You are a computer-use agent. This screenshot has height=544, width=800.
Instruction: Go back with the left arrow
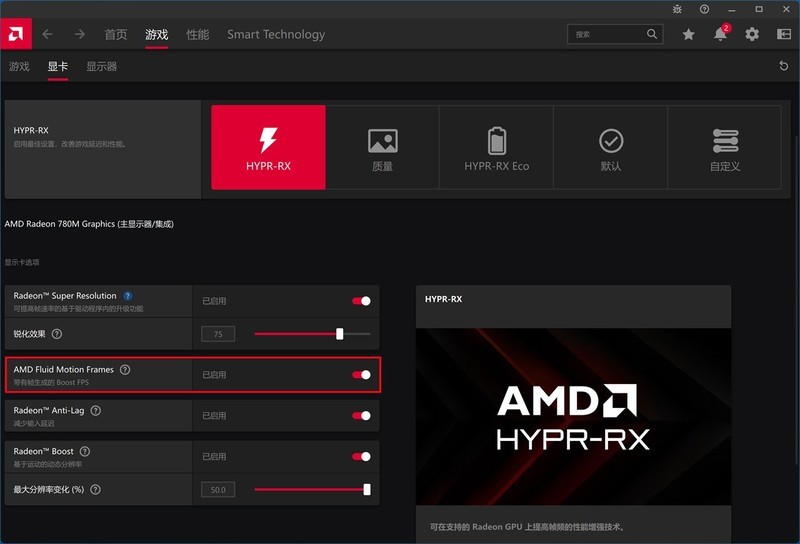[47, 34]
